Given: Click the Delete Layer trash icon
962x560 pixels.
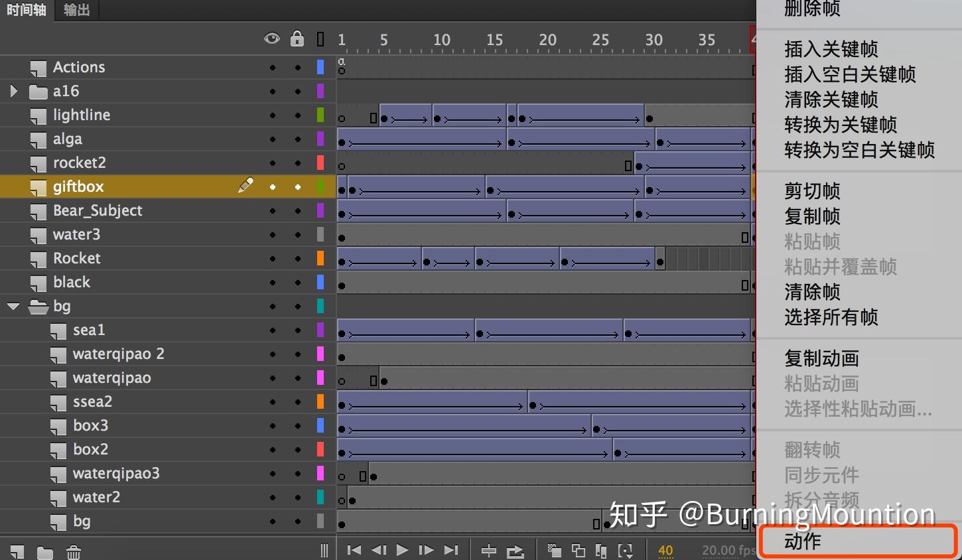Looking at the screenshot, I should 73,550.
